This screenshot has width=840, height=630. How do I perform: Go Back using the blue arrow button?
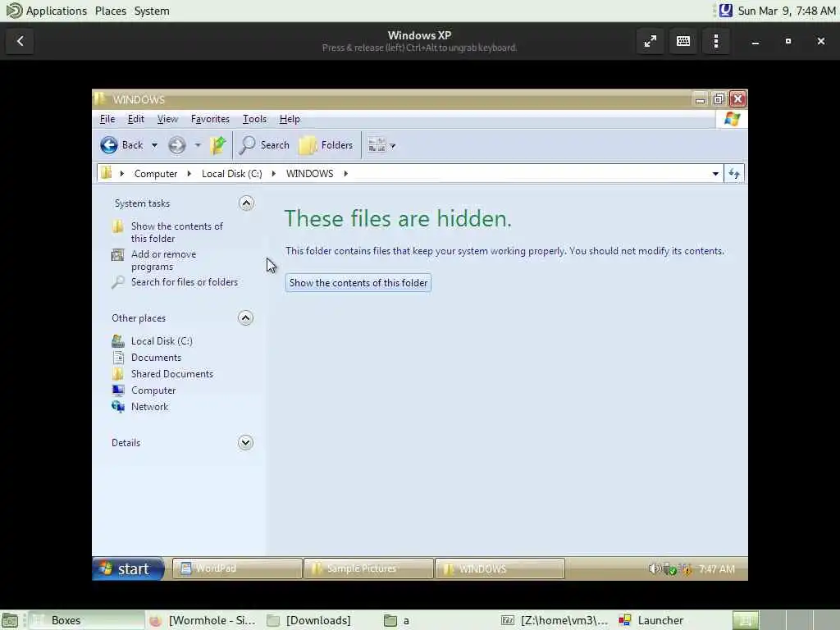coord(109,145)
